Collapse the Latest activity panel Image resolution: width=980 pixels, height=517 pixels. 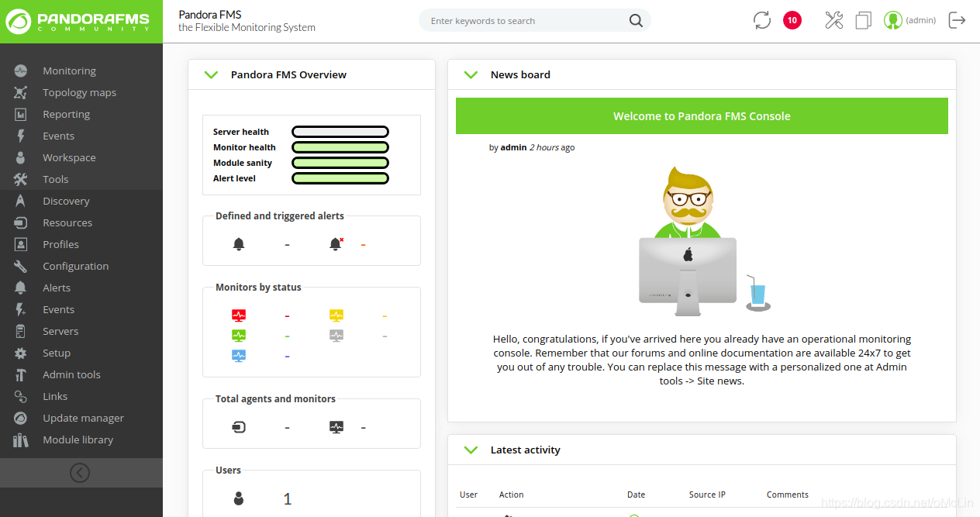[x=471, y=450]
